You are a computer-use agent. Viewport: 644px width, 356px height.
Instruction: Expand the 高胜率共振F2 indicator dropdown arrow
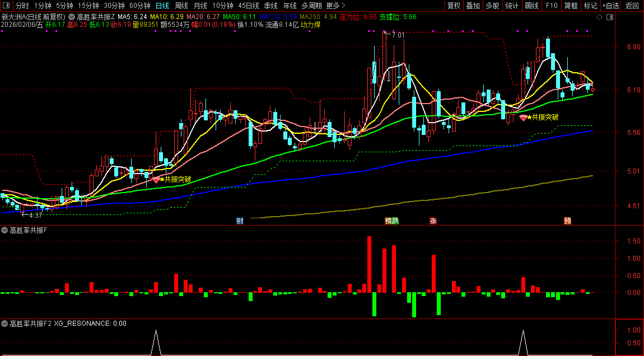coord(4,324)
